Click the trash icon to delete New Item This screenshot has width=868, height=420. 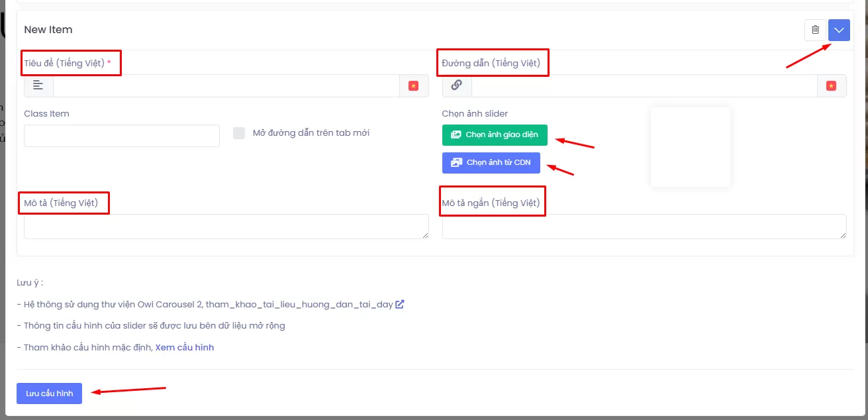click(815, 30)
